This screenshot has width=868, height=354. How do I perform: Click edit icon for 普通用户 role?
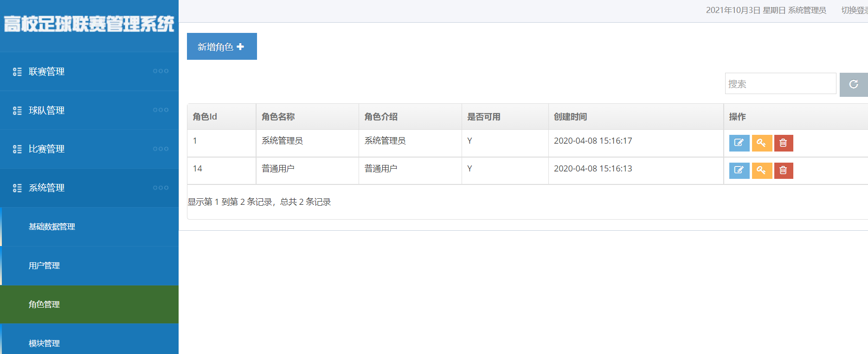tap(739, 171)
